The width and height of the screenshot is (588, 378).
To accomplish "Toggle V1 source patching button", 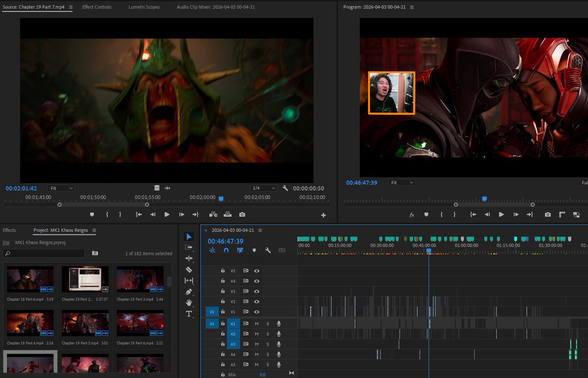I will click(212, 311).
